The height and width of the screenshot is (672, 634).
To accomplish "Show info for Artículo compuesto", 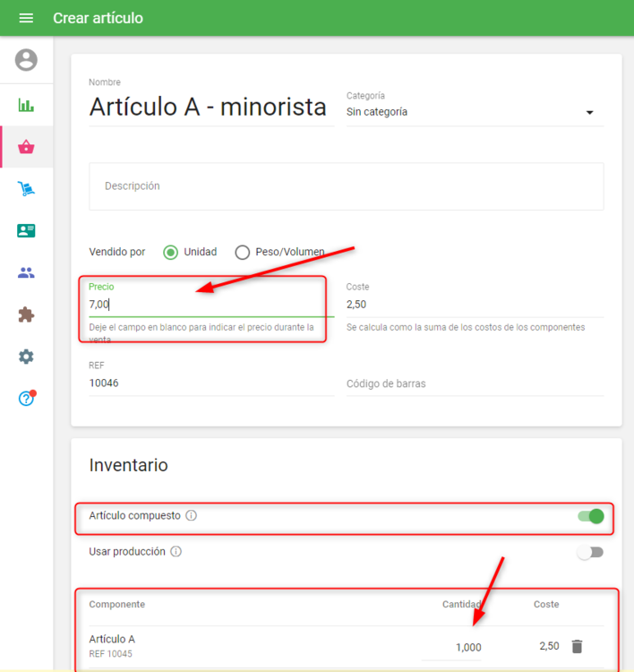I will pyautogui.click(x=191, y=515).
